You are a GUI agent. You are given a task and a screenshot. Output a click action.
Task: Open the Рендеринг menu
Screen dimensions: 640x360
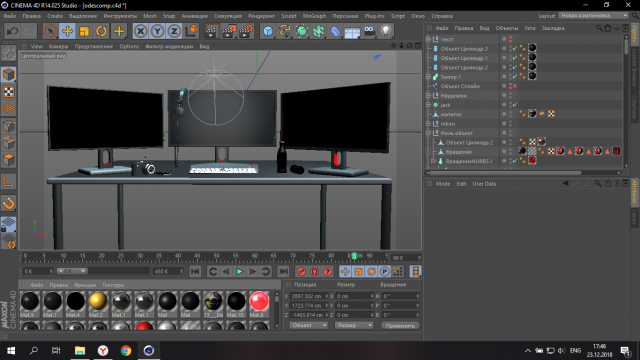[261, 16]
